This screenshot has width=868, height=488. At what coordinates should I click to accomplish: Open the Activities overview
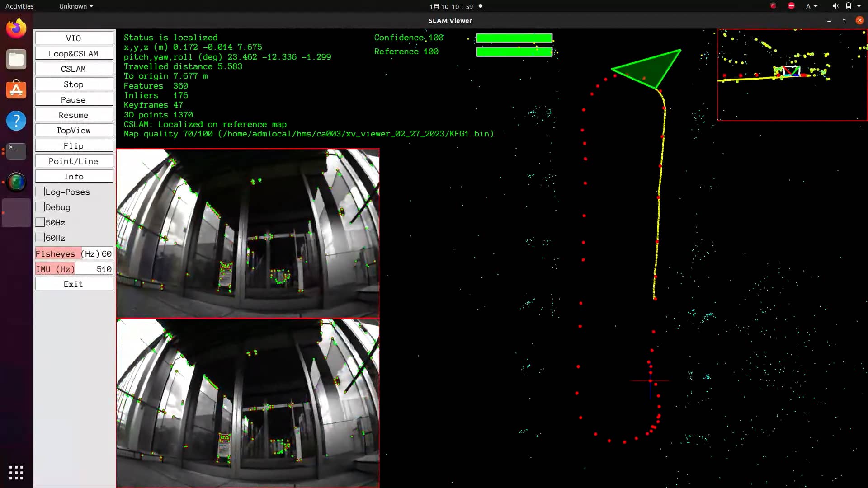click(19, 6)
